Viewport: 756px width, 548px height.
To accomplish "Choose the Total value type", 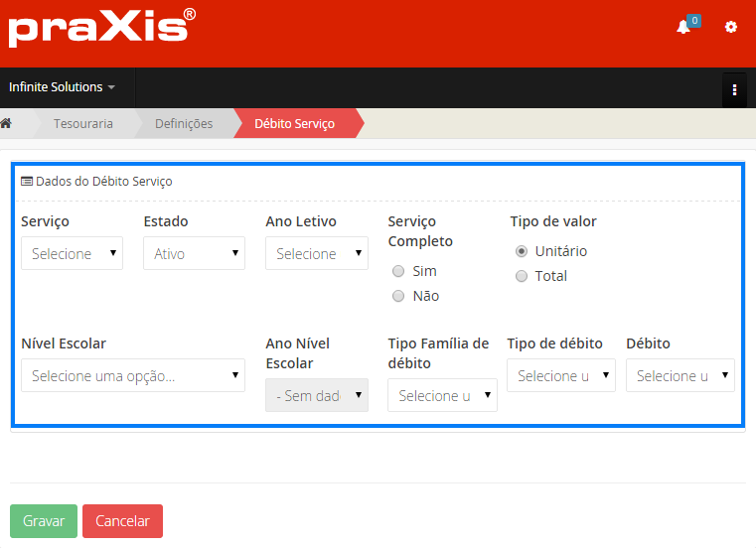I will 522,276.
